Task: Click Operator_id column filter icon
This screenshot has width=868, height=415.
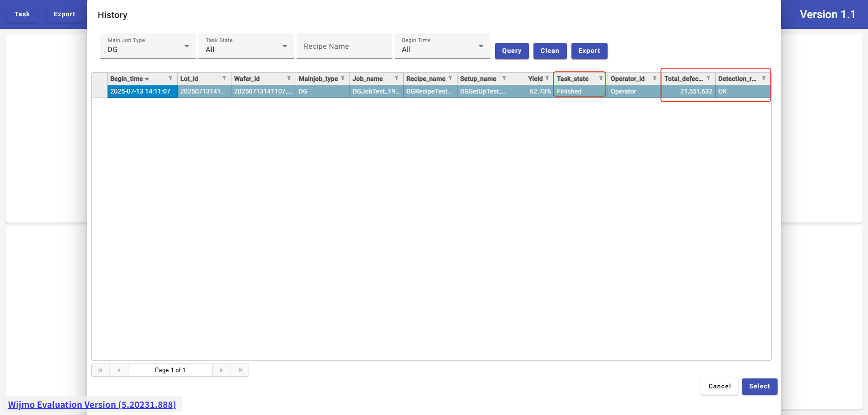Action: [655, 79]
